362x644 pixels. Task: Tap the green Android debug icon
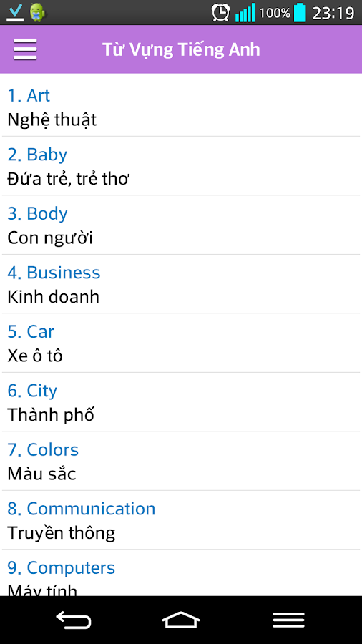37,12
